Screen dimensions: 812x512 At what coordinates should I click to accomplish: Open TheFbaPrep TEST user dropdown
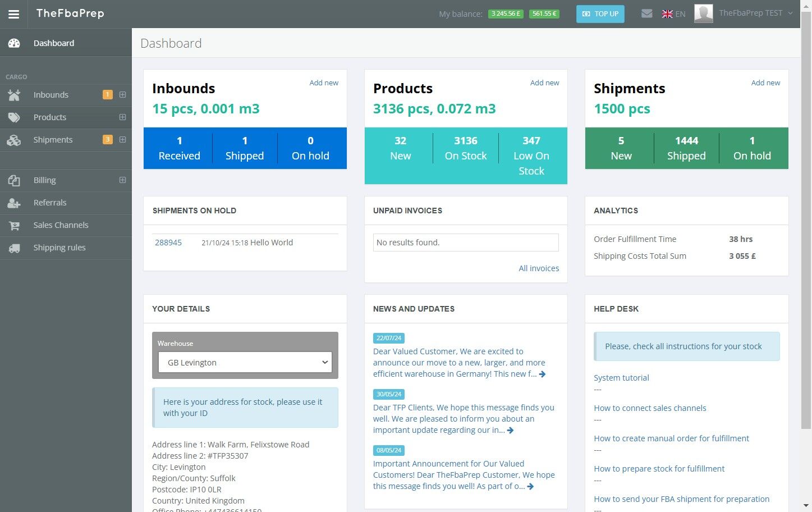(744, 13)
